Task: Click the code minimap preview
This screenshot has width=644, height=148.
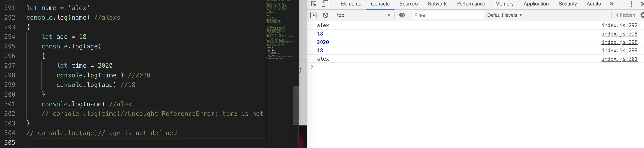Action: pos(279,29)
